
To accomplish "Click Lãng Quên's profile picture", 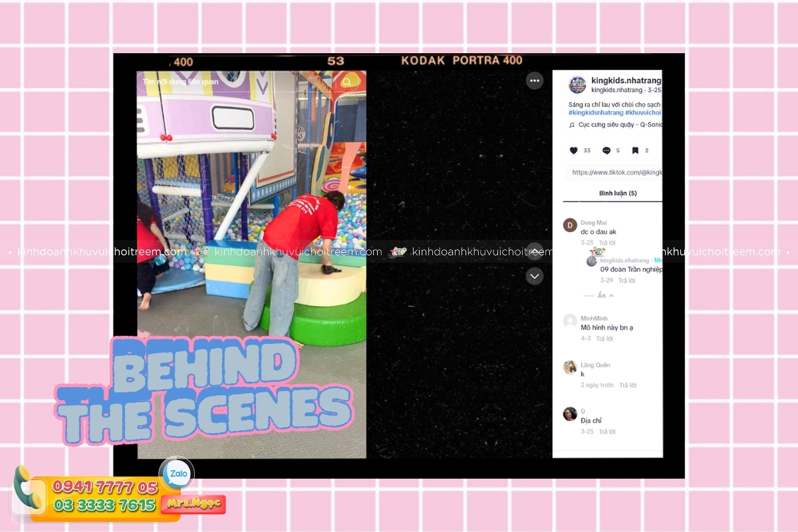I will point(570,367).
